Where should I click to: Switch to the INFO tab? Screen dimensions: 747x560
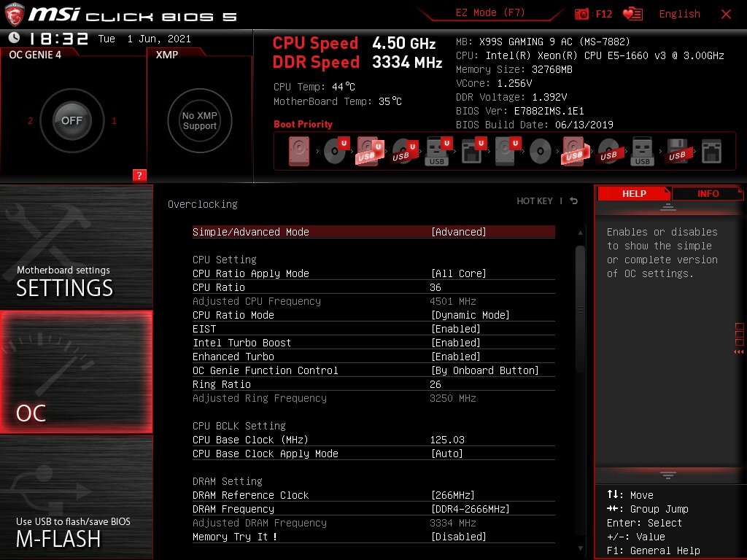(x=708, y=193)
